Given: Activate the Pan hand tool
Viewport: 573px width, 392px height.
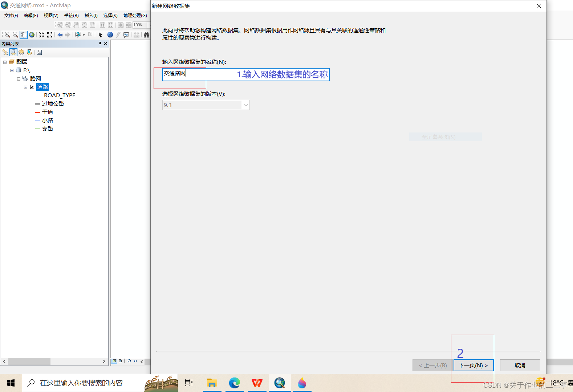Looking at the screenshot, I should [24, 35].
